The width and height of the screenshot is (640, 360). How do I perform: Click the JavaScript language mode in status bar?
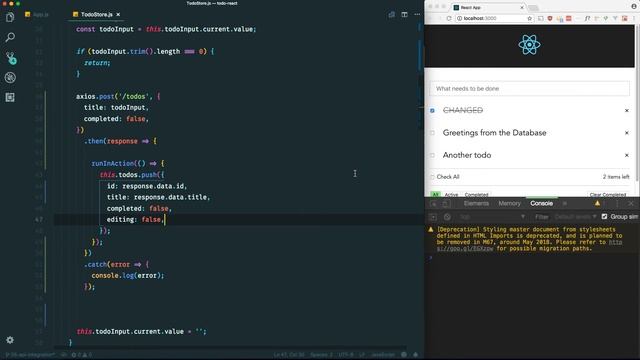click(x=383, y=355)
